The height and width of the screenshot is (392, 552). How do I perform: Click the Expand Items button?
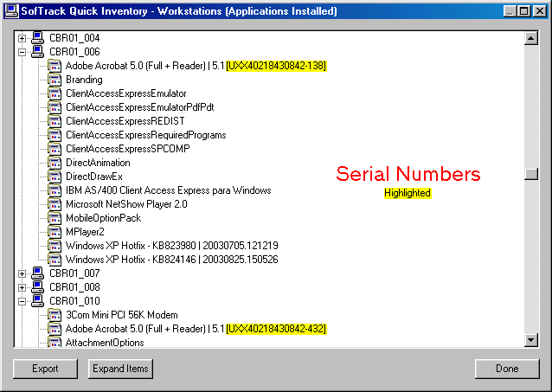tap(119, 369)
